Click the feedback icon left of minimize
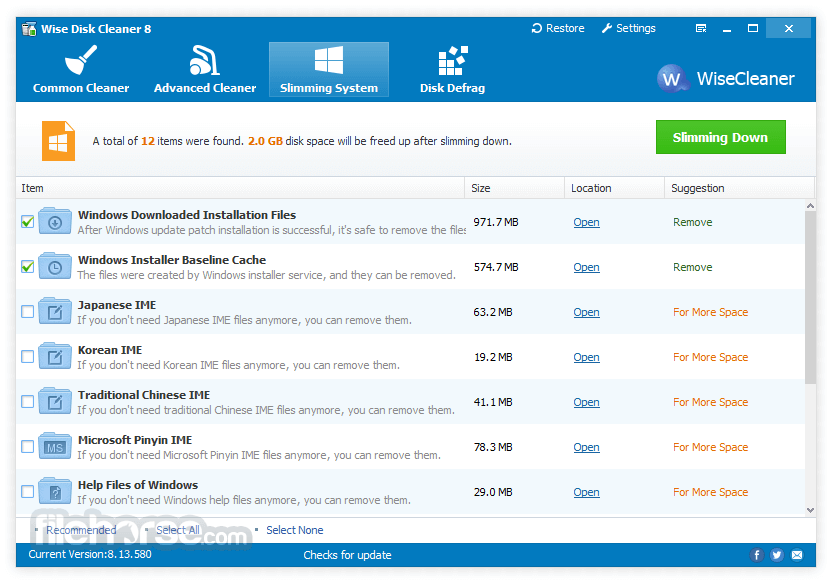 pyautogui.click(x=701, y=29)
